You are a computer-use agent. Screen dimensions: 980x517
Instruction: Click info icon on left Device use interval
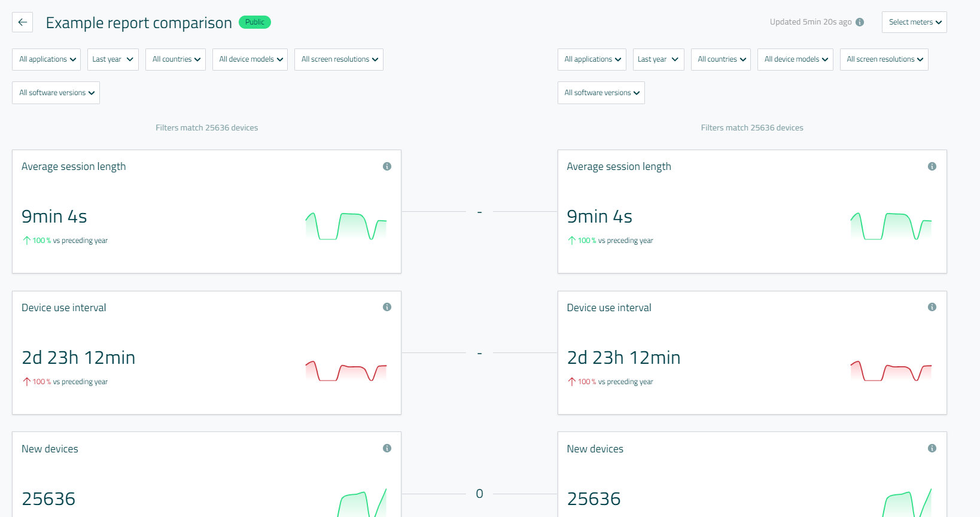387,307
